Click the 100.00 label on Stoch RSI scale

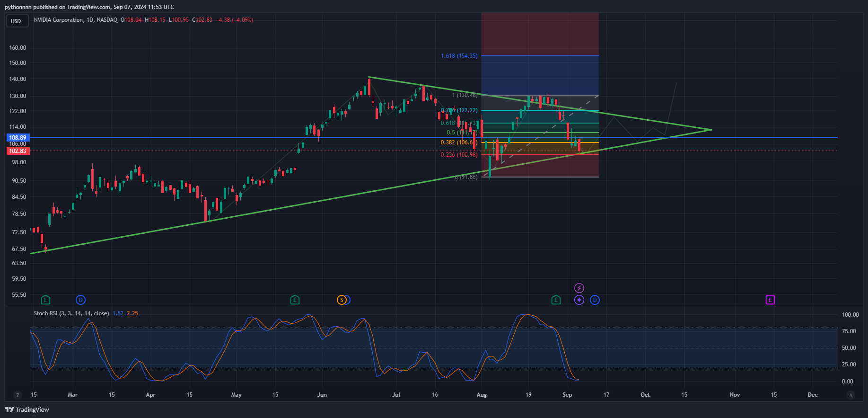coord(850,315)
